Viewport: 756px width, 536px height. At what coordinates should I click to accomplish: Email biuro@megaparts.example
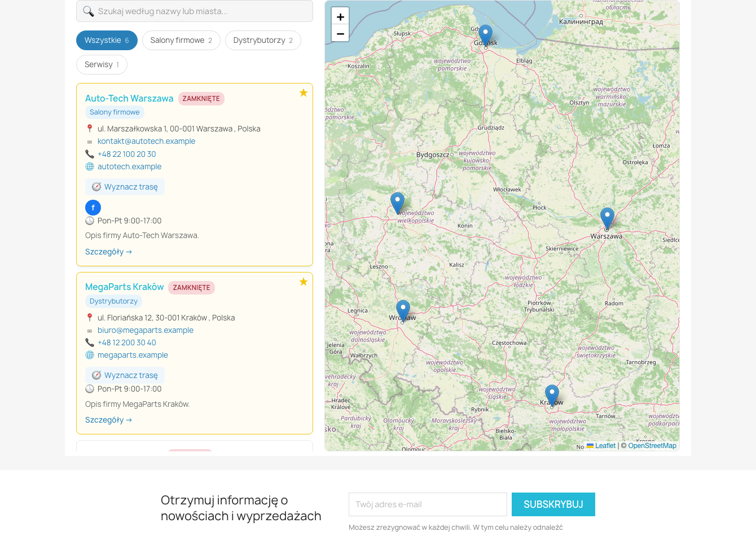(x=145, y=331)
